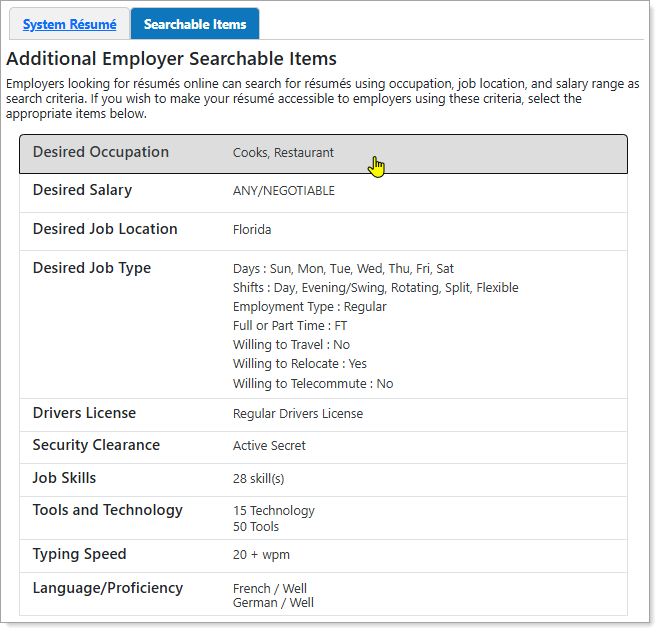Select the Desired Salary label
The width and height of the screenshot is (660, 633).
pos(82,190)
